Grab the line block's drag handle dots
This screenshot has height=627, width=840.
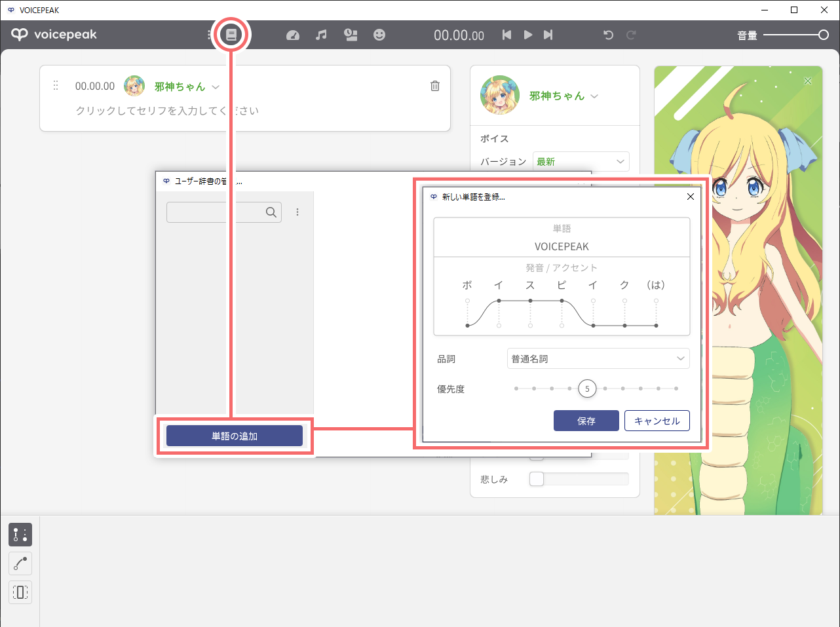pos(56,86)
